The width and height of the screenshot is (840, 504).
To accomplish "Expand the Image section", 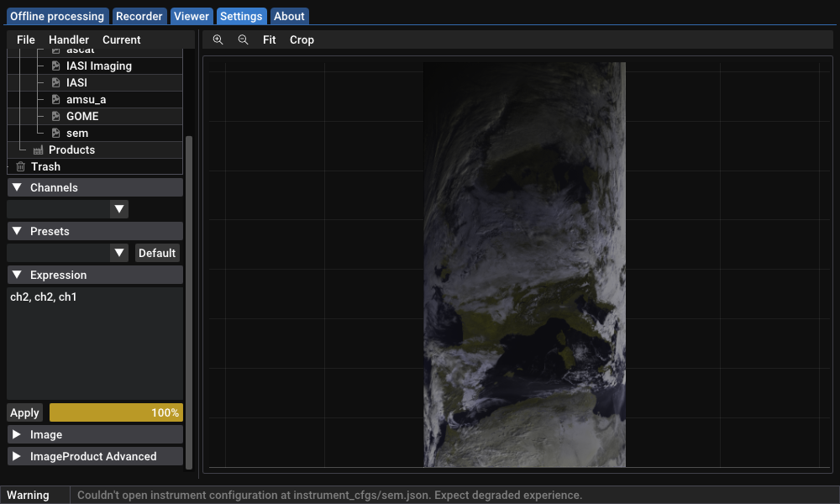I will pos(17,434).
